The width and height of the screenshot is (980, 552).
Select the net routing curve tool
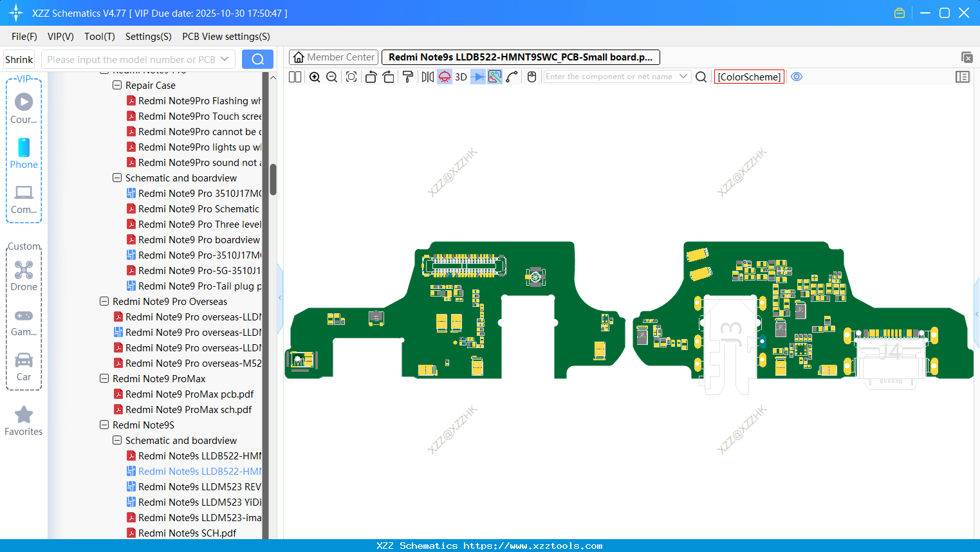(512, 77)
